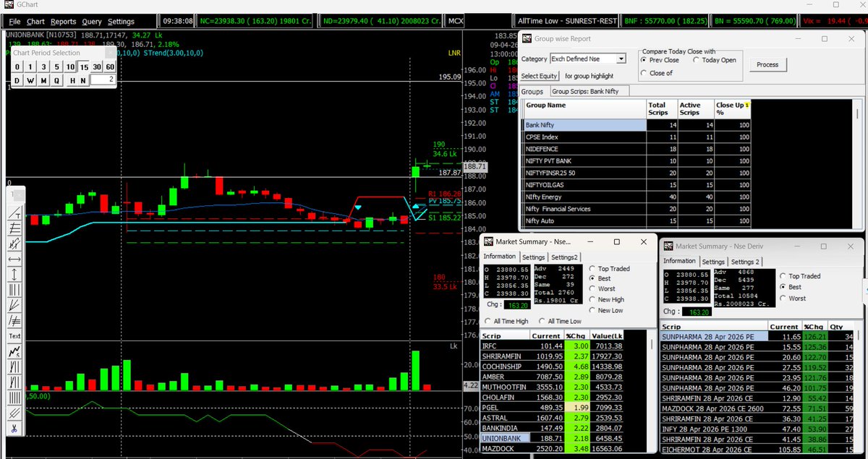The height and width of the screenshot is (459, 868).
Task: Click the Group wise Report window icon
Action: pos(527,39)
